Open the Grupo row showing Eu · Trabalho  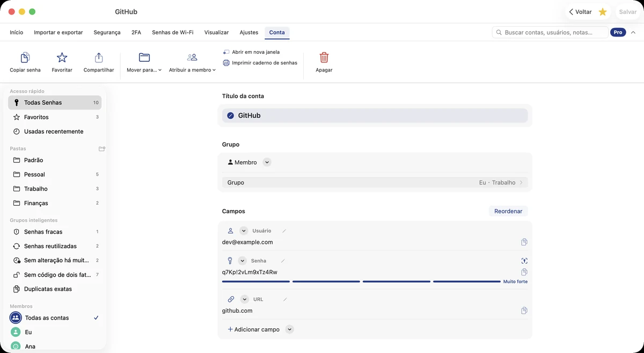[x=375, y=183]
